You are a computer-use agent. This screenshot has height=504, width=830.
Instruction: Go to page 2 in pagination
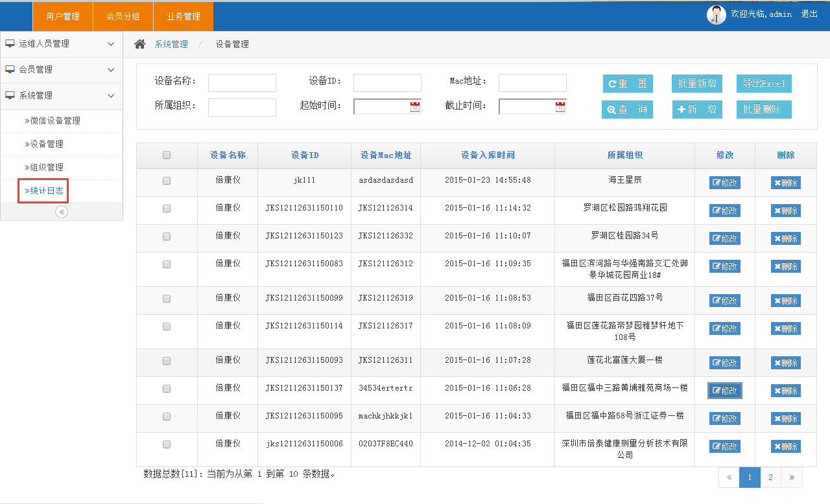(770, 477)
